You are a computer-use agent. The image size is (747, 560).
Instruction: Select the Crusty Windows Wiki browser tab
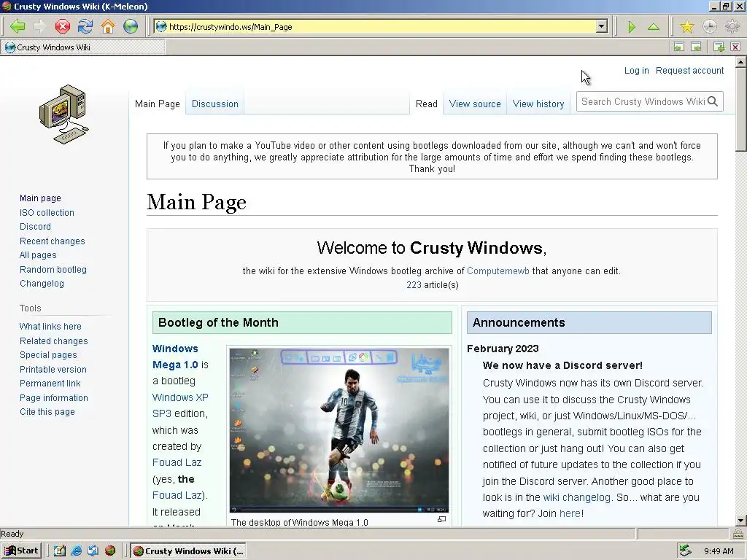click(83, 47)
